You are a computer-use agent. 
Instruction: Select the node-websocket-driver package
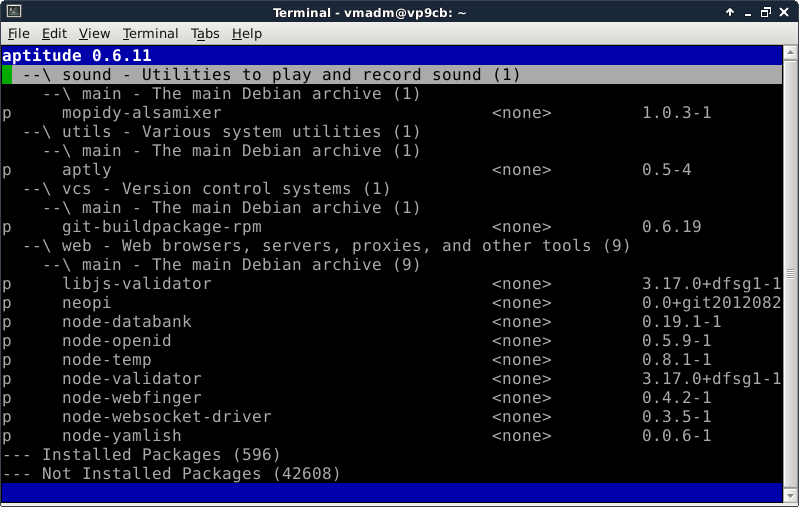click(x=166, y=417)
